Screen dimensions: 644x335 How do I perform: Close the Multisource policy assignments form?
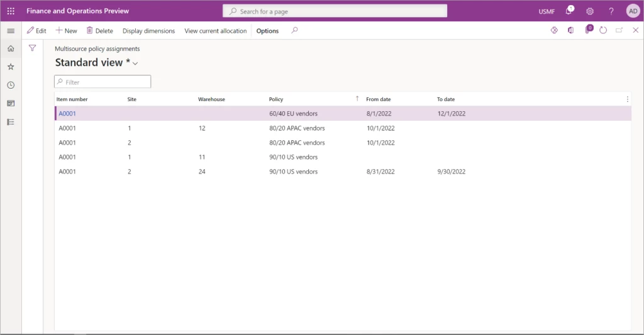635,30
